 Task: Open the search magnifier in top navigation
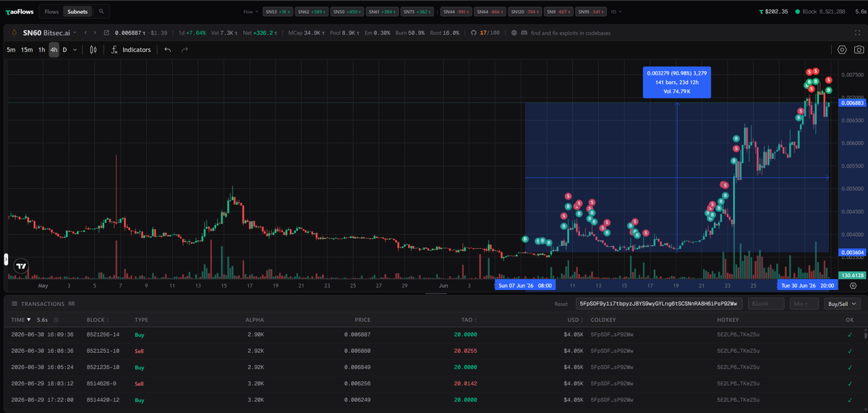pos(102,12)
